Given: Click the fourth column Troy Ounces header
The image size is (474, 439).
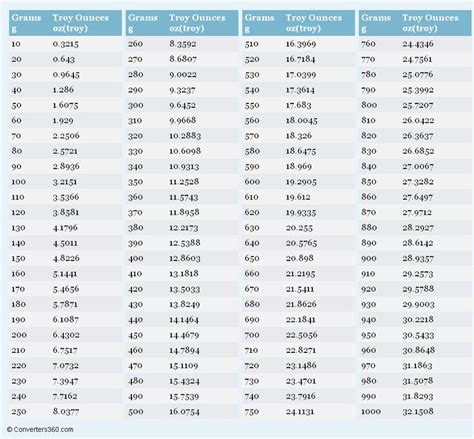Looking at the screenshot, I should (x=430, y=23).
